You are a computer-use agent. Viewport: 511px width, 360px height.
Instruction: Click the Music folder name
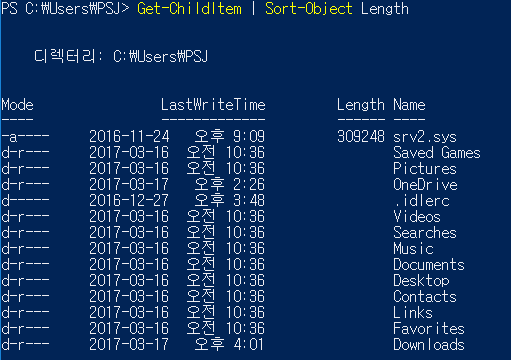[413, 249]
